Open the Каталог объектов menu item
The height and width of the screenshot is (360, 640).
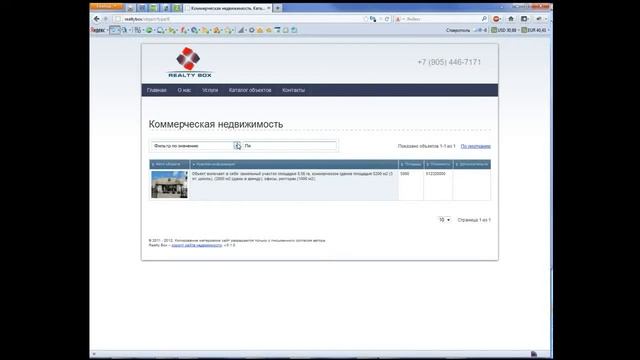tap(250, 90)
